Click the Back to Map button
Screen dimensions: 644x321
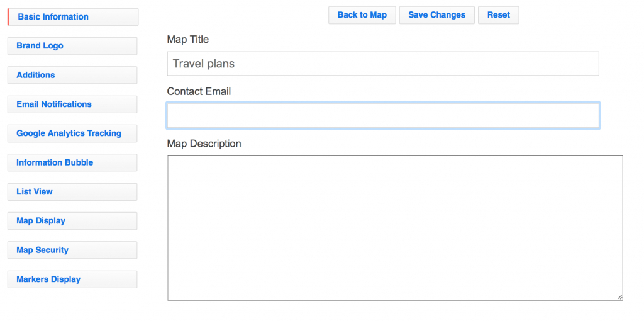(362, 15)
